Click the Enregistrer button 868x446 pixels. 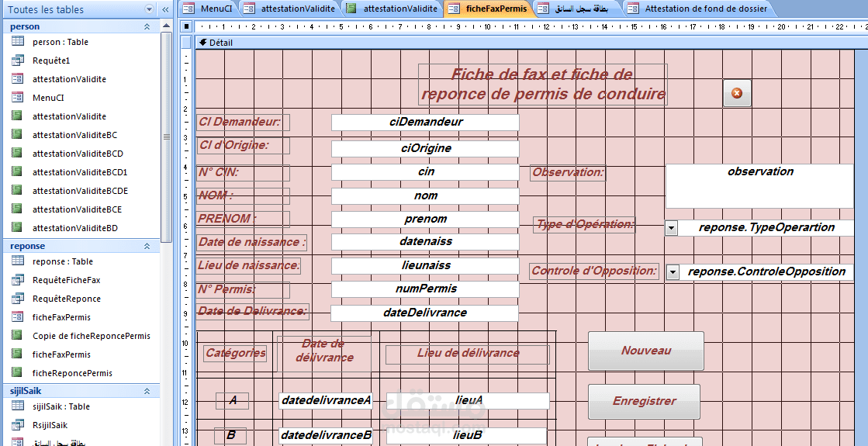(x=645, y=401)
